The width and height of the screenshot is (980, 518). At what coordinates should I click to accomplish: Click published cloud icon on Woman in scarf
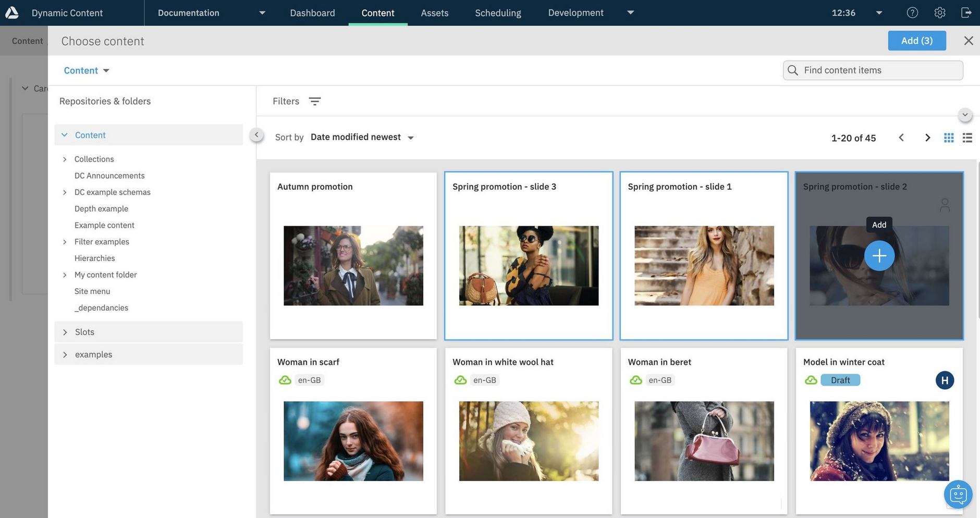(x=285, y=380)
